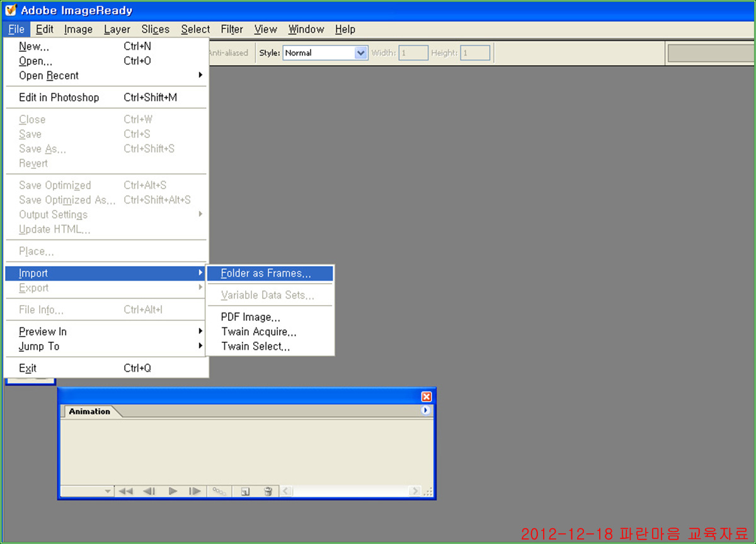Open the Edit menu
The width and height of the screenshot is (756, 544).
tap(45, 29)
